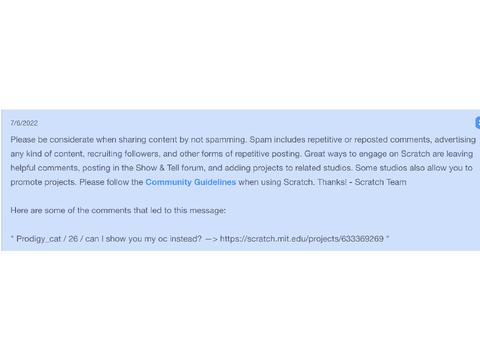Click the phrase 'helpful comments'
Image resolution: width=480 pixels, height=360 pixels.
[x=45, y=168]
